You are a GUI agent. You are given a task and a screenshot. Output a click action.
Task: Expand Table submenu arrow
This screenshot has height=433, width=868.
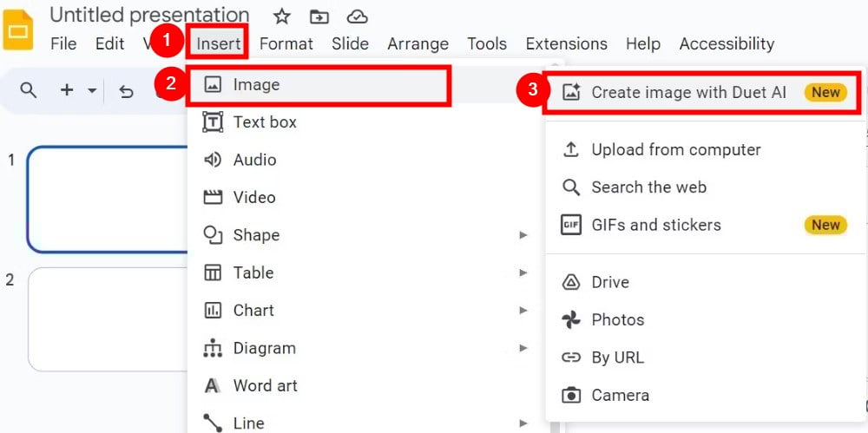523,273
